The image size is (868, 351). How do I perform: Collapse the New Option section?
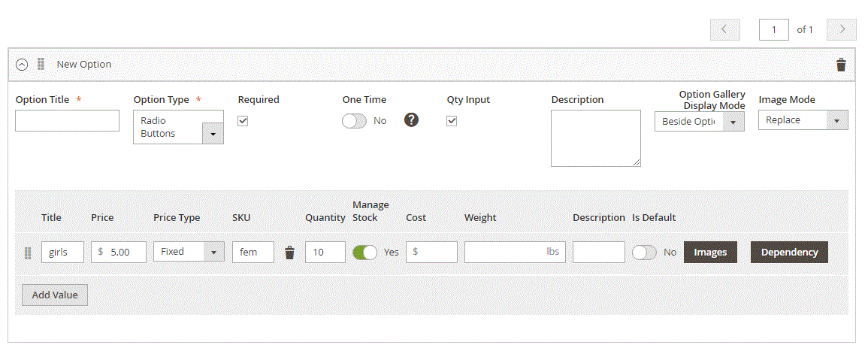tap(22, 65)
